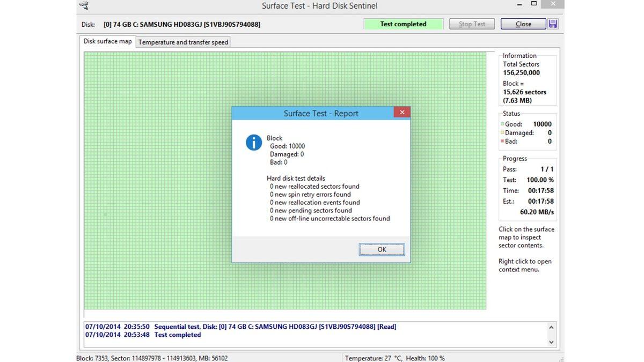Click the log scrollbar down arrow
644x362 pixels.
click(x=552, y=342)
